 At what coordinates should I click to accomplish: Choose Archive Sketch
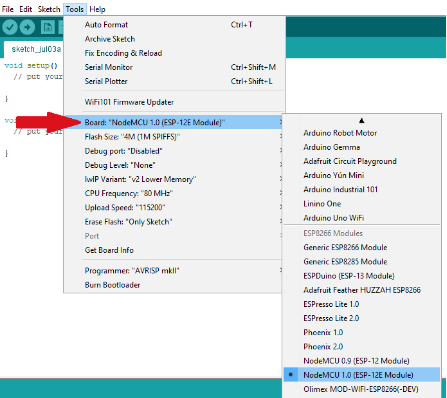tap(174, 39)
